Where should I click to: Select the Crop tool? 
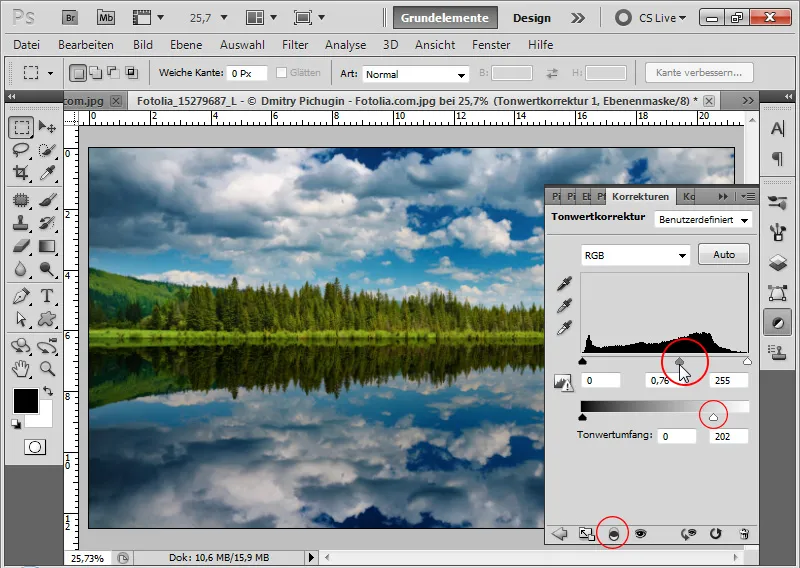point(21,174)
